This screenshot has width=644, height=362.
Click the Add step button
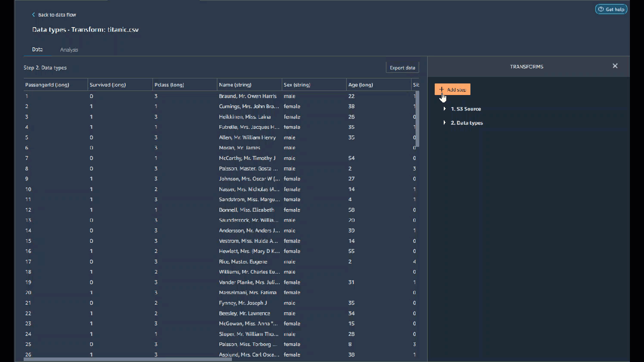[452, 89]
